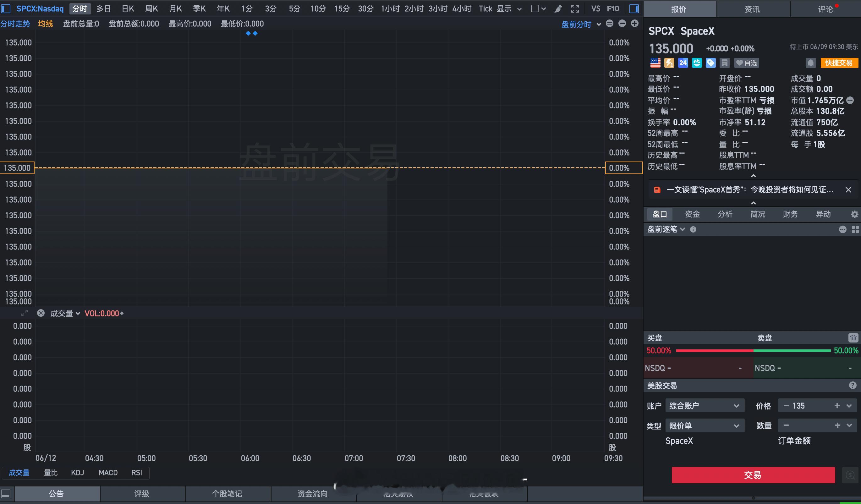Click the red 交易 trade button
The height and width of the screenshot is (504, 861).
click(753, 475)
